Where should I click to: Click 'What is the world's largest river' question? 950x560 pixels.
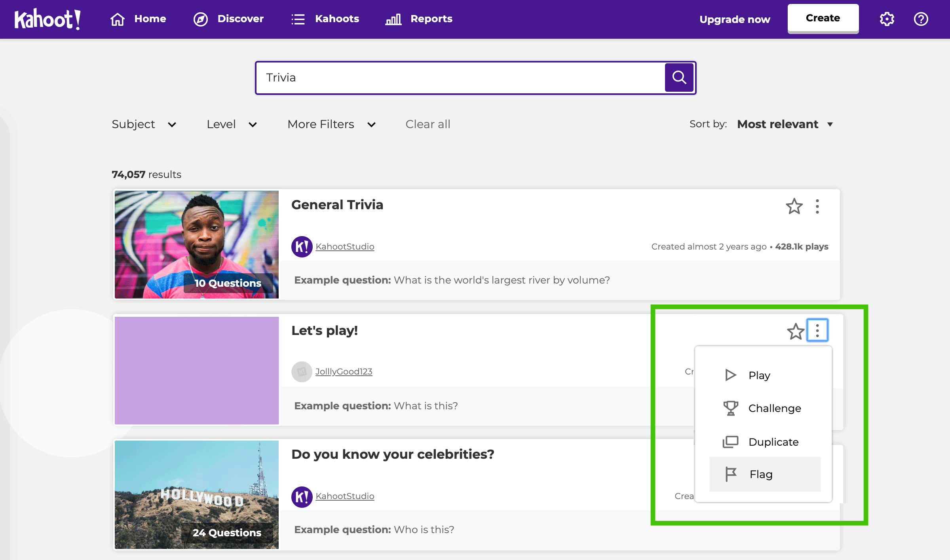pyautogui.click(x=502, y=280)
